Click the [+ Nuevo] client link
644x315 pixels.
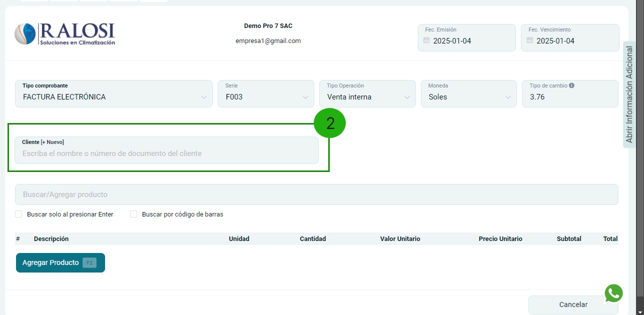53,142
